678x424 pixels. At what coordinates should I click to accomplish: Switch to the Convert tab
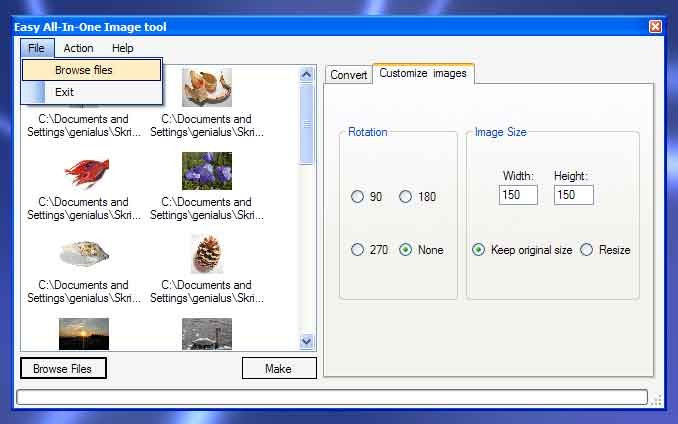pyautogui.click(x=349, y=75)
